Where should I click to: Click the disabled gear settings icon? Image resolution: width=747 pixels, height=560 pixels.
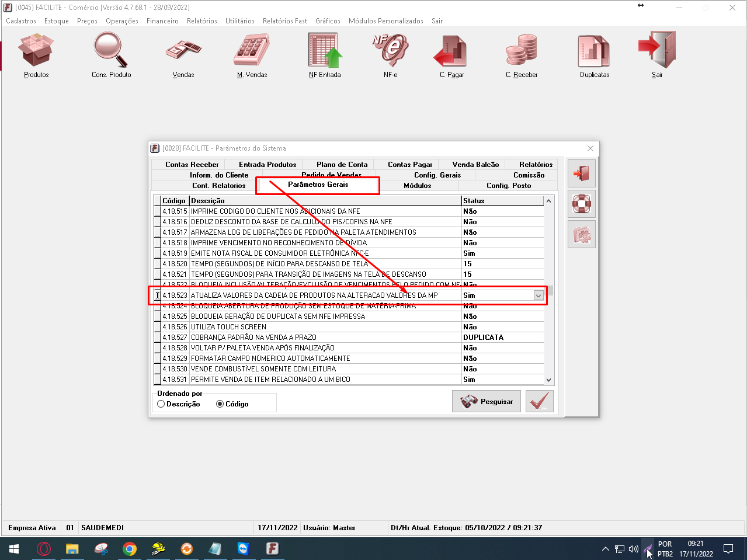point(582,234)
